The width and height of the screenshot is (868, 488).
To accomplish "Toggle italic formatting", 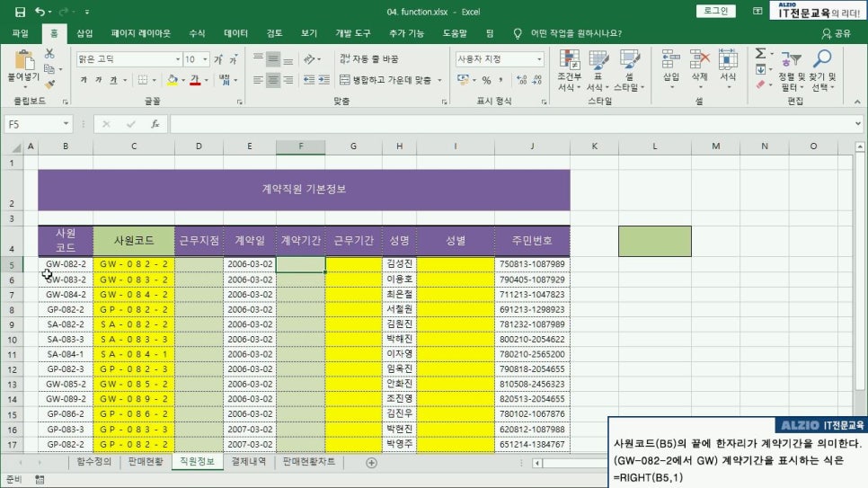I will (98, 80).
